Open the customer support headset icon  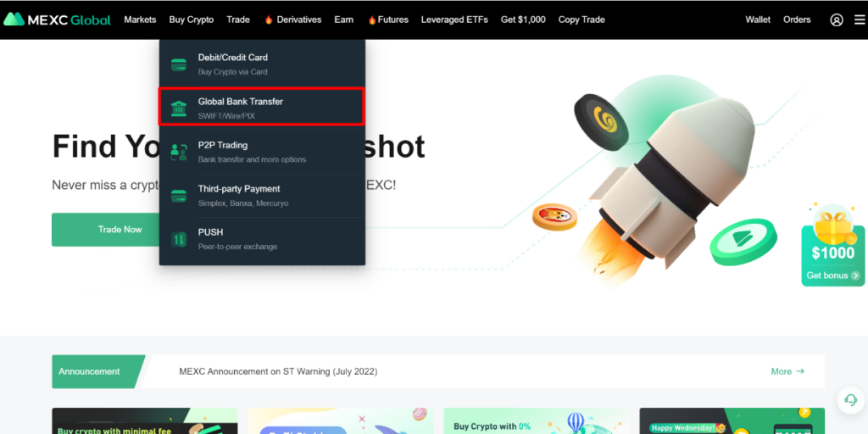click(x=850, y=400)
